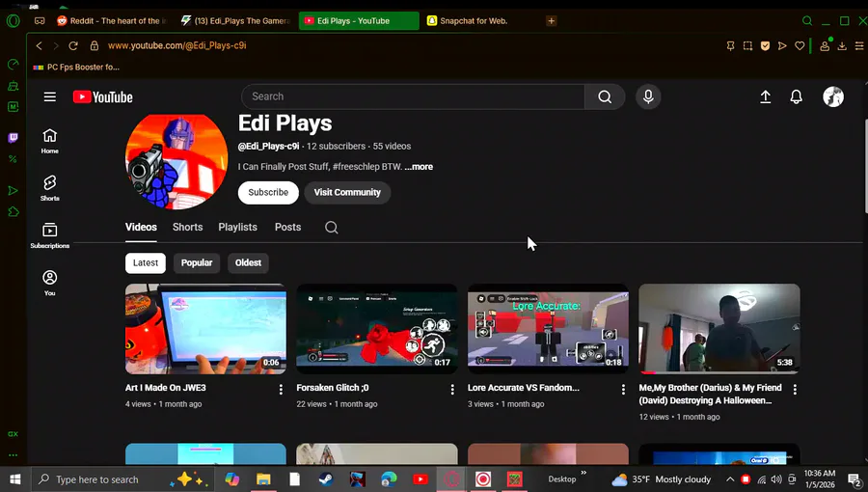Open options for Art I Made On JWE3
The image size is (868, 492).
tap(281, 390)
